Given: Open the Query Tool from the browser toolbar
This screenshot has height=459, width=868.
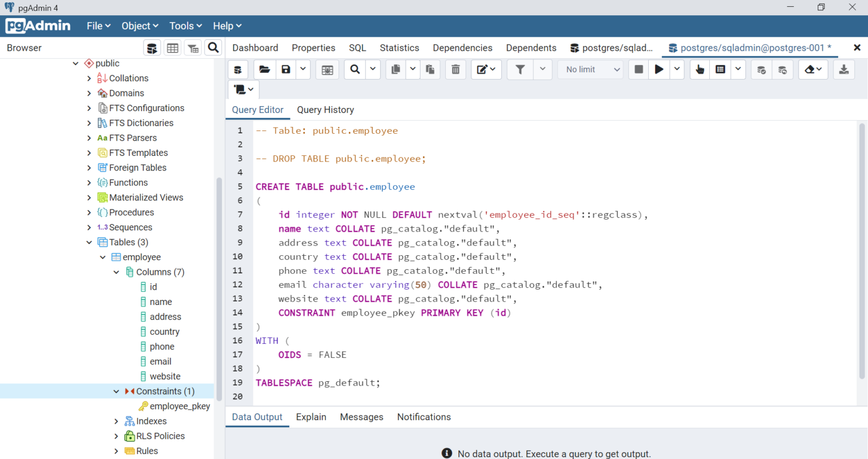Looking at the screenshot, I should [x=152, y=47].
